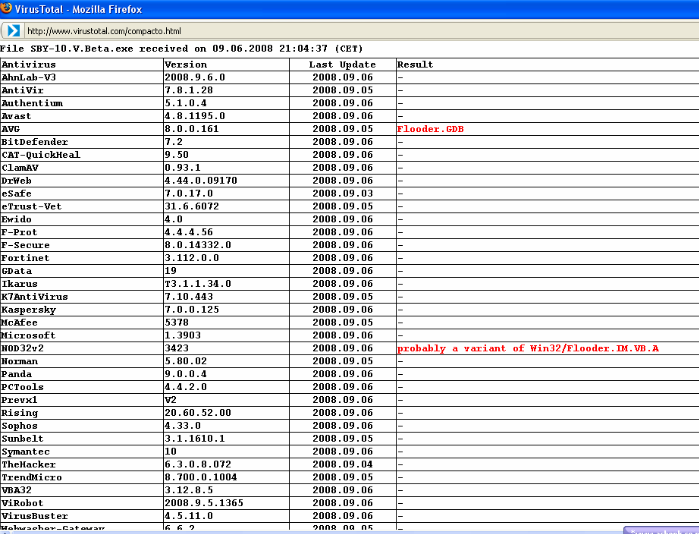Viewport: 699px width, 534px height.
Task: Select the 'GData' row name
Action: tap(16, 271)
